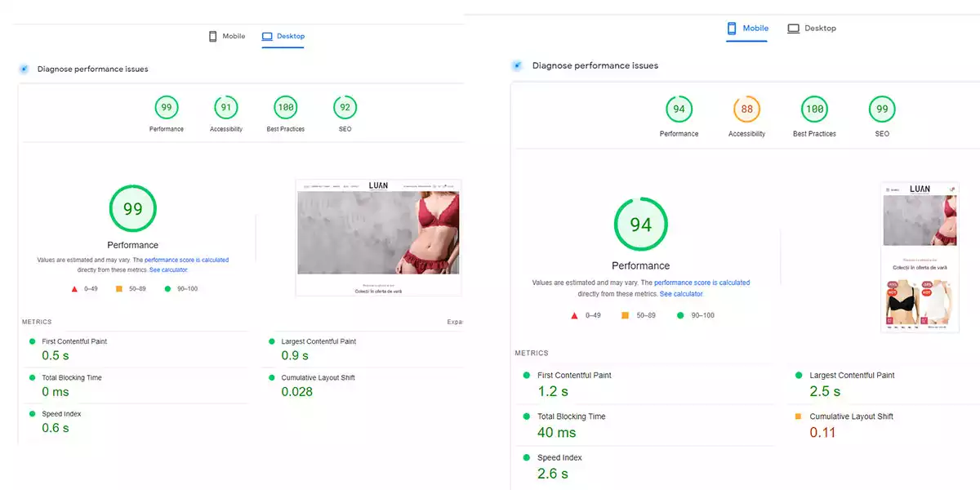Select the Mobile tab on the right report
The width and height of the screenshot is (980, 490).
click(746, 28)
